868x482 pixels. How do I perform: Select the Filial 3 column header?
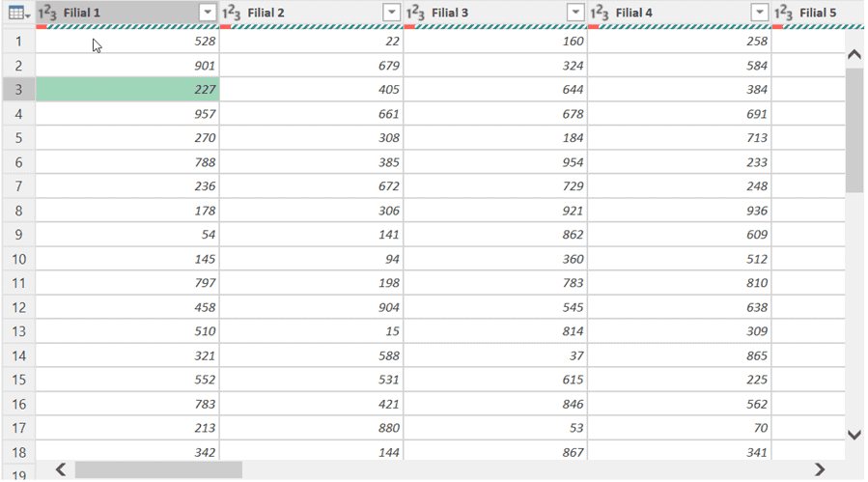click(x=495, y=13)
